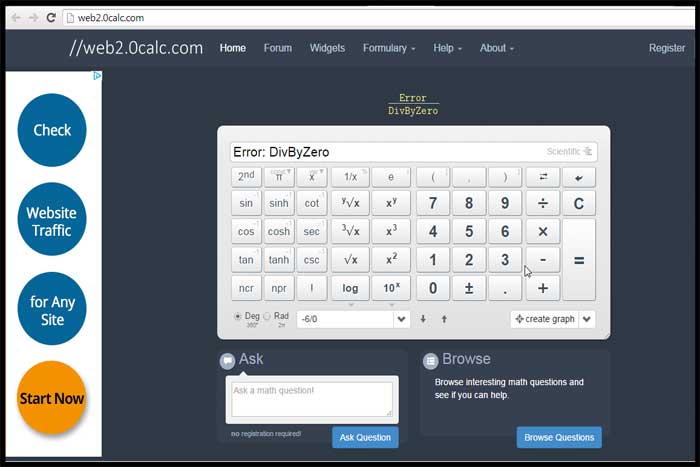Click history up arrow beside expression field
Image resolution: width=700 pixels, height=467 pixels.
444,319
